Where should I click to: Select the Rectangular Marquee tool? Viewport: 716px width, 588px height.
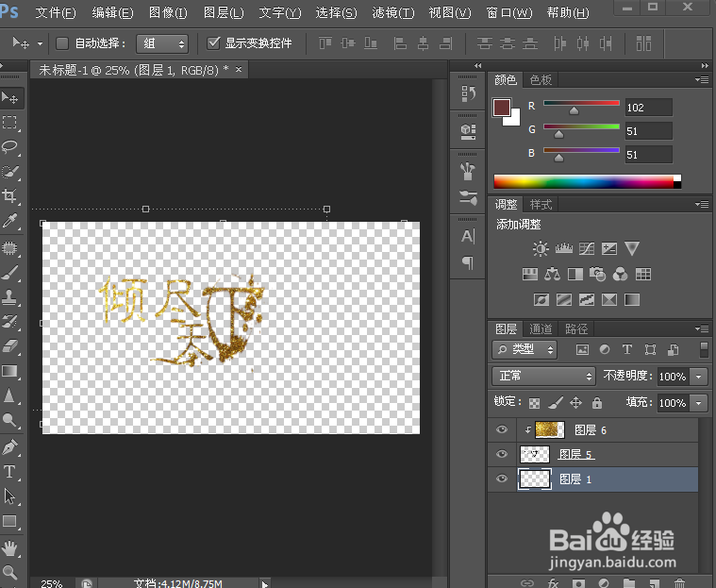9,123
